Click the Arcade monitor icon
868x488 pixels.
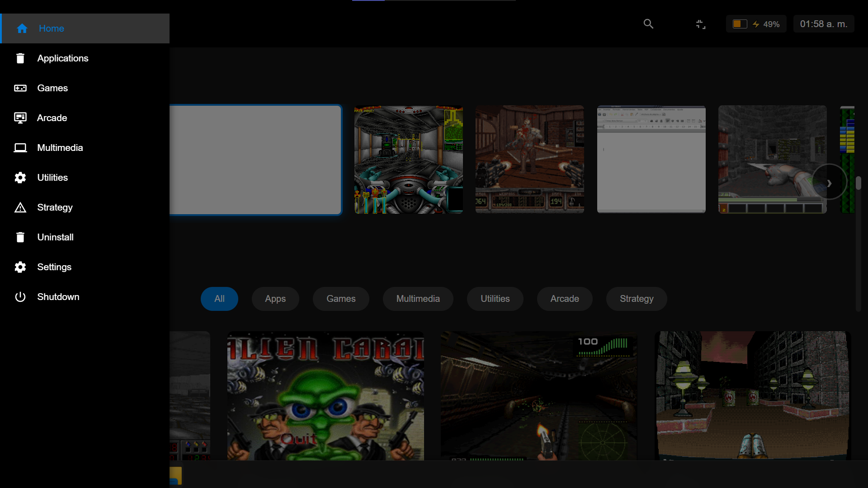[20, 118]
